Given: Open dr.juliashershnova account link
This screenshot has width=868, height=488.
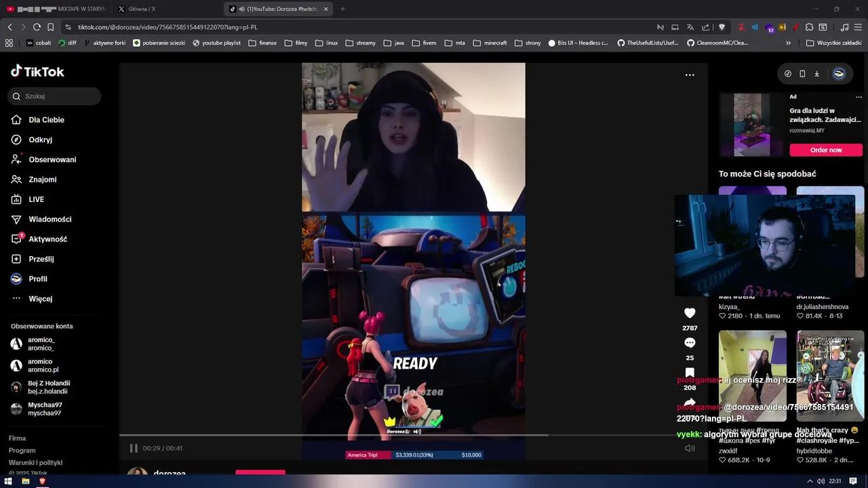Looking at the screenshot, I should [822, 307].
